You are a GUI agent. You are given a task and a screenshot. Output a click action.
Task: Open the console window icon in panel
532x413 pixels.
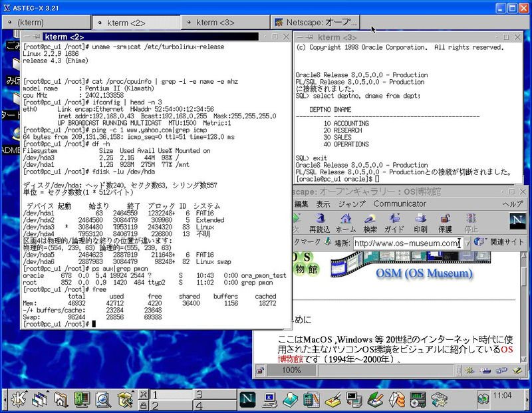click(354, 400)
